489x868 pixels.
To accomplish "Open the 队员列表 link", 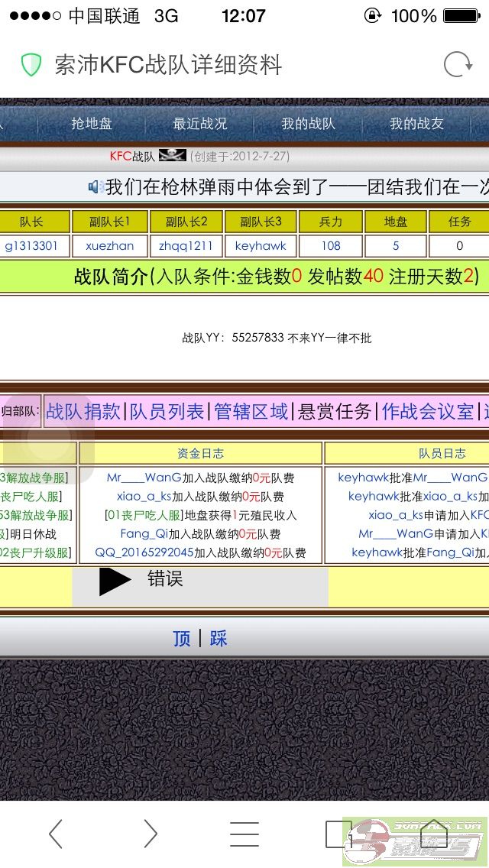I will click(167, 411).
